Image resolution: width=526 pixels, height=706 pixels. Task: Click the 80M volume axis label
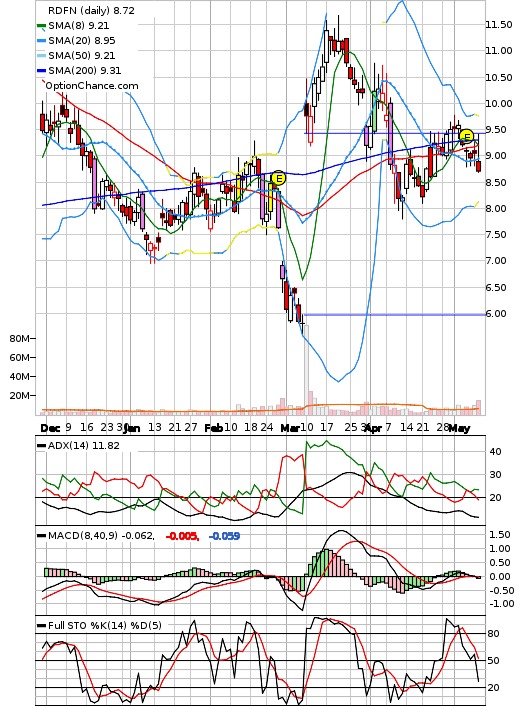click(x=20, y=339)
